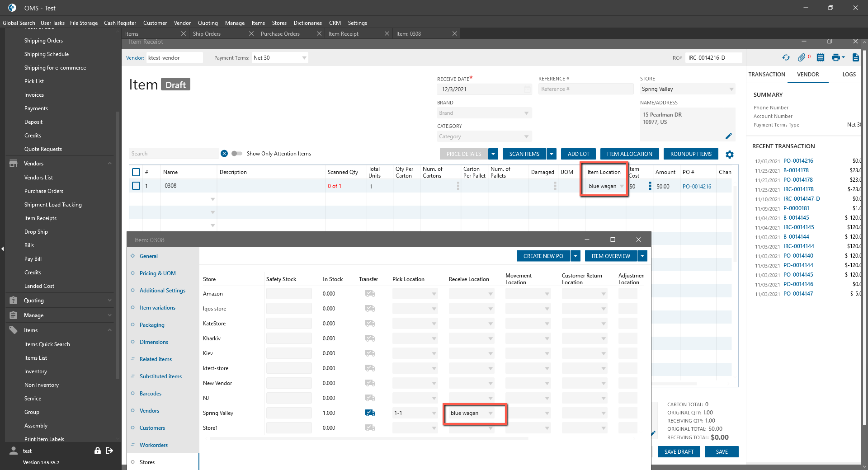This screenshot has width=868, height=470.
Task: Edit the store address with pencil icon
Action: pyautogui.click(x=728, y=136)
